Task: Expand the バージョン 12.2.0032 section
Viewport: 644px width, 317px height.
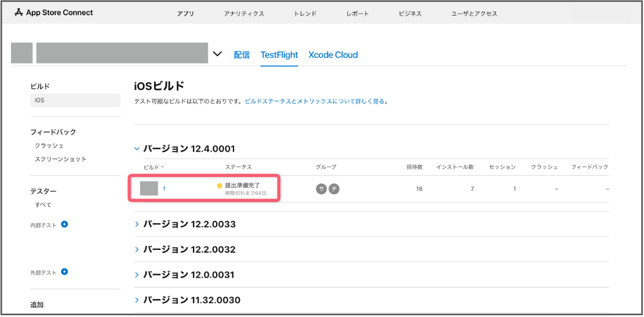Action: (x=137, y=250)
